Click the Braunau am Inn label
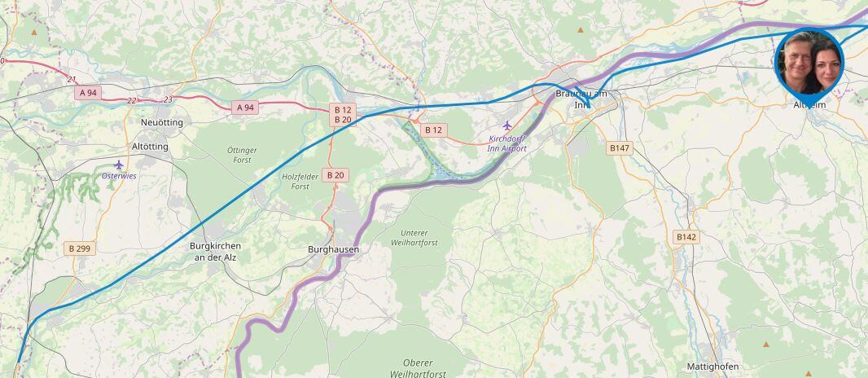The height and width of the screenshot is (378, 868). coord(581,99)
